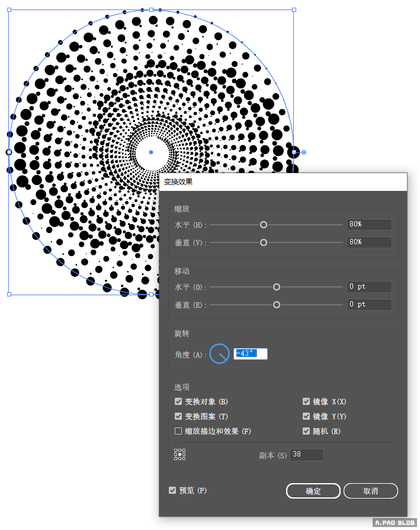Enable the 缩放描边和效果 (F) checkbox
Screen dimensions: 420x530
(x=178, y=431)
